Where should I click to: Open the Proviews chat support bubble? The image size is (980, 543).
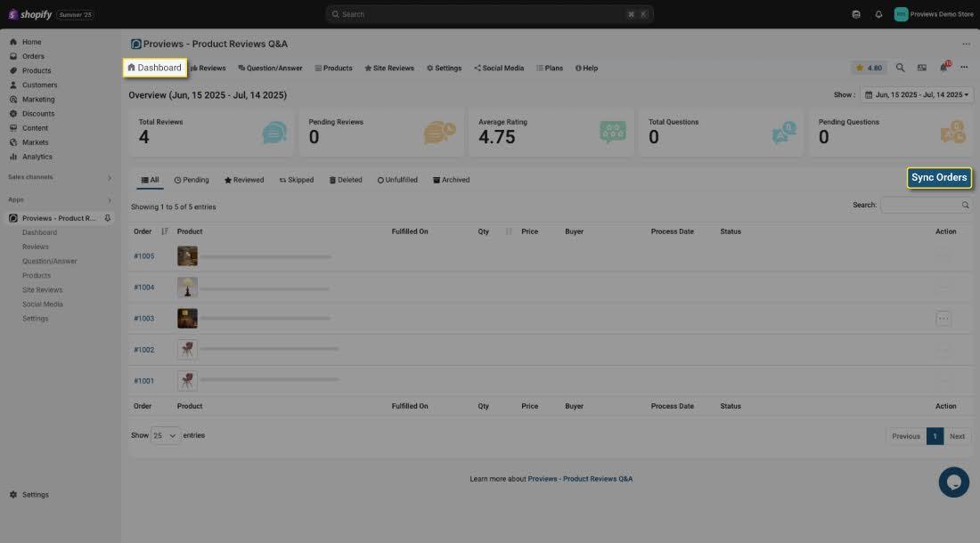pyautogui.click(x=953, y=482)
